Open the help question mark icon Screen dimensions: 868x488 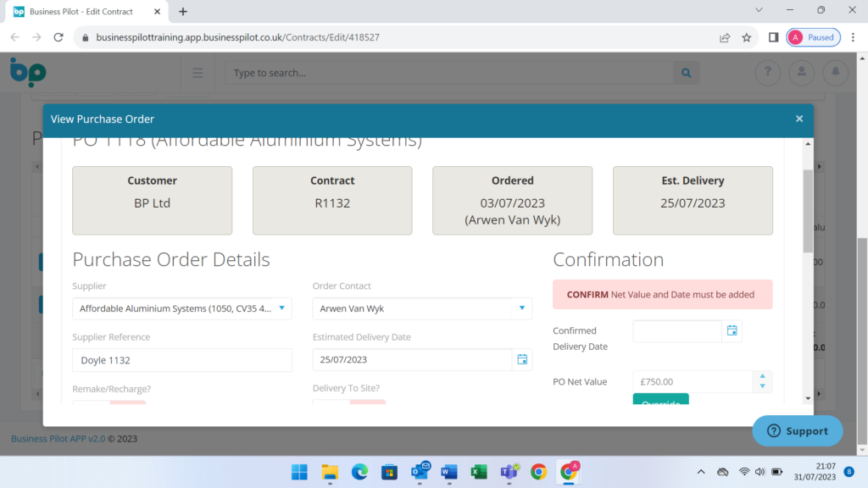768,73
